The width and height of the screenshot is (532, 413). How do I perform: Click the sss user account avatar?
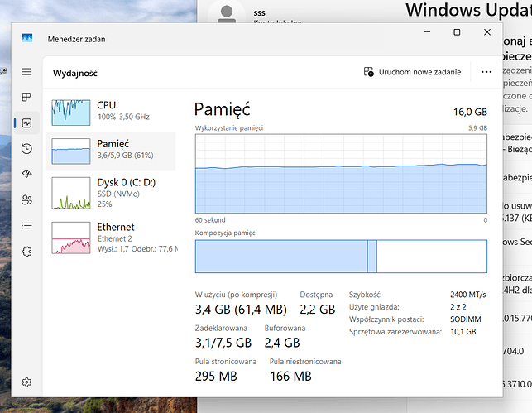pos(224,15)
